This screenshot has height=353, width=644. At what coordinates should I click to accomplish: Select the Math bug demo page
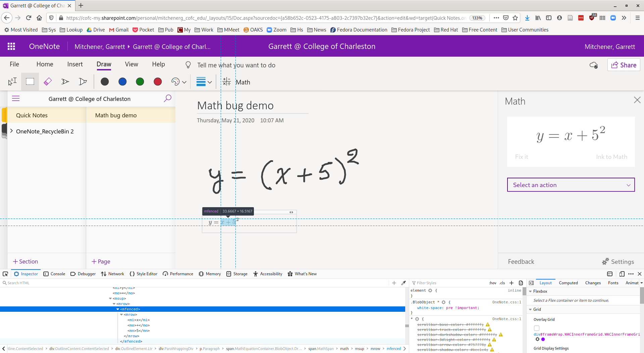coord(131,115)
